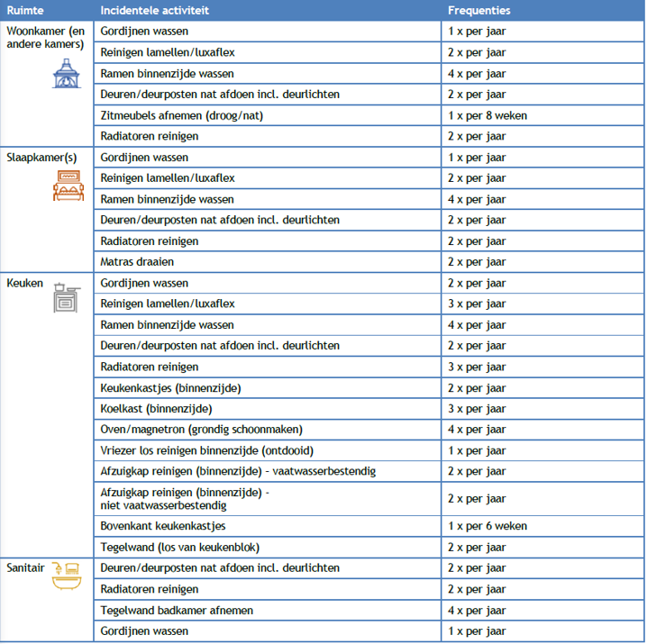Click the Keukenkastjes (binnenzijde) row
Image resolution: width=647 pixels, height=644 pixels.
[x=170, y=388]
